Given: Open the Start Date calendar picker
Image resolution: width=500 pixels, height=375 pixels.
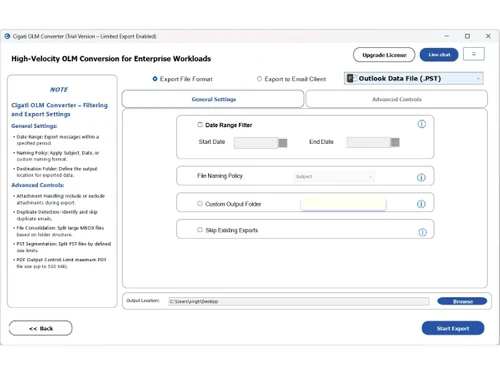Looking at the screenshot, I should 283,143.
